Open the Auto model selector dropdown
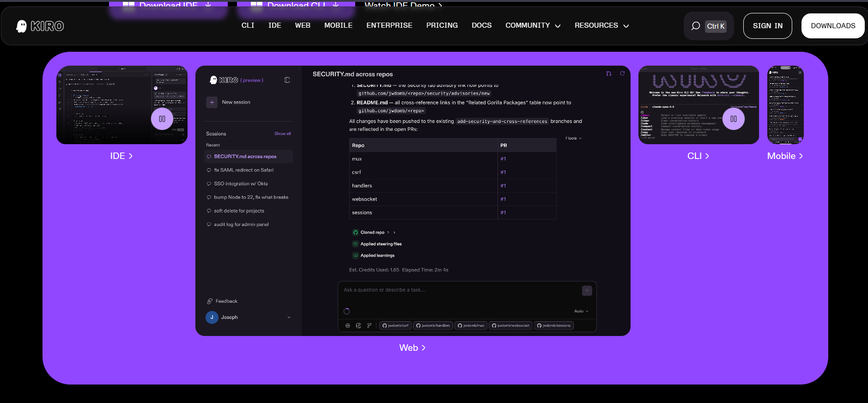This screenshot has width=868, height=403. click(581, 311)
